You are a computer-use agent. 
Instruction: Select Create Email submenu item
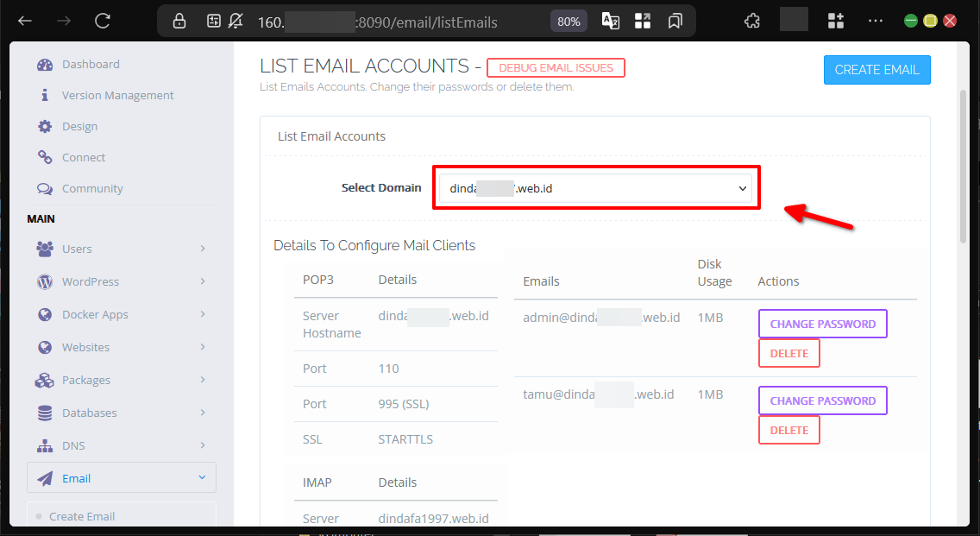(82, 516)
